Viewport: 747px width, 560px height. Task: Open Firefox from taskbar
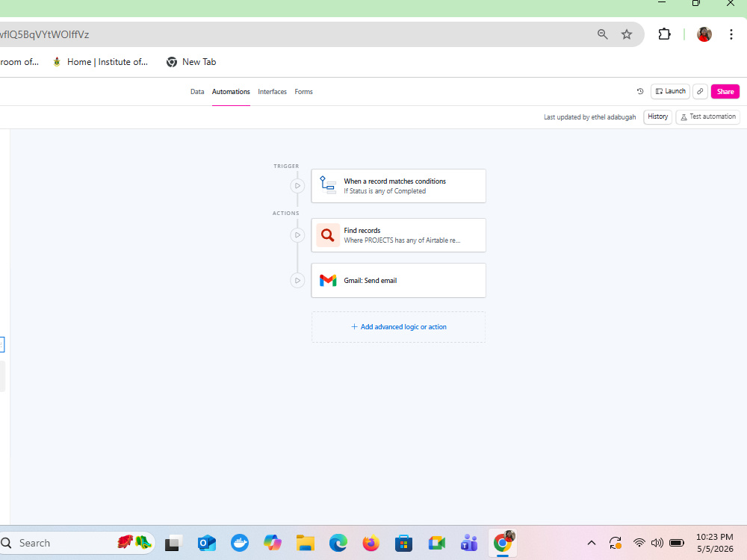(371, 543)
